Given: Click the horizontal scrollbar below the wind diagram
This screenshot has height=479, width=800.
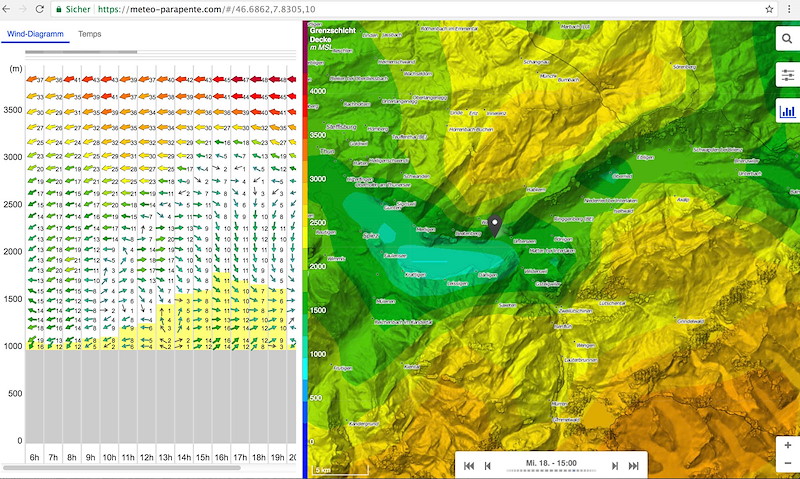Looking at the screenshot, I should click(x=121, y=467).
